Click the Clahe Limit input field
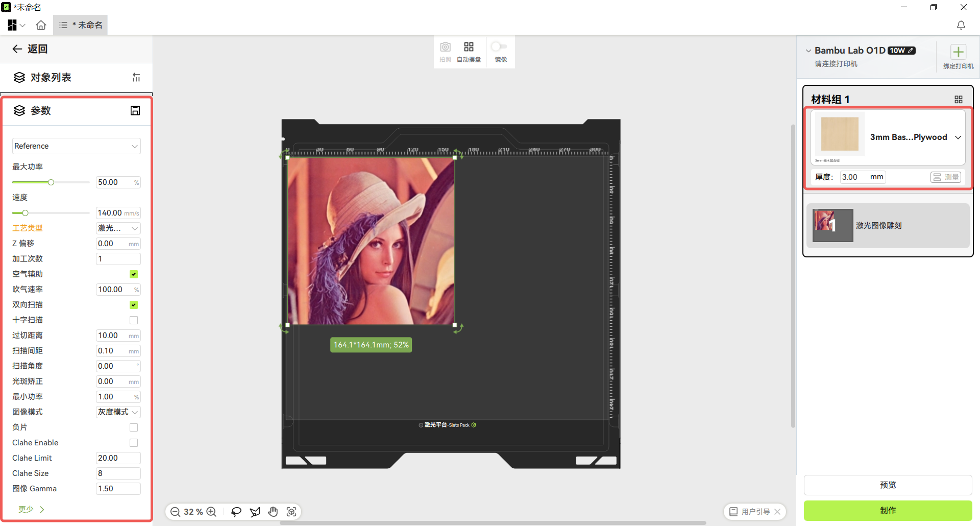980x526 pixels. [118, 458]
